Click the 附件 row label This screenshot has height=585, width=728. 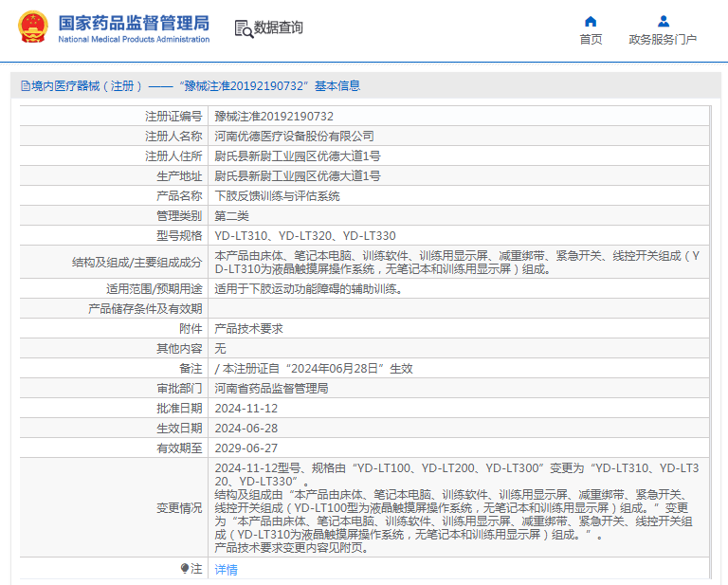(x=191, y=329)
